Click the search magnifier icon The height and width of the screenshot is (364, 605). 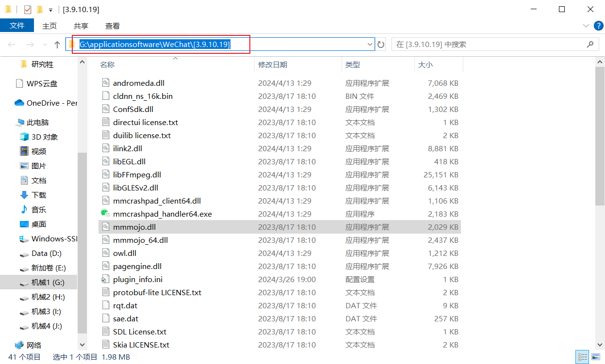pos(590,44)
